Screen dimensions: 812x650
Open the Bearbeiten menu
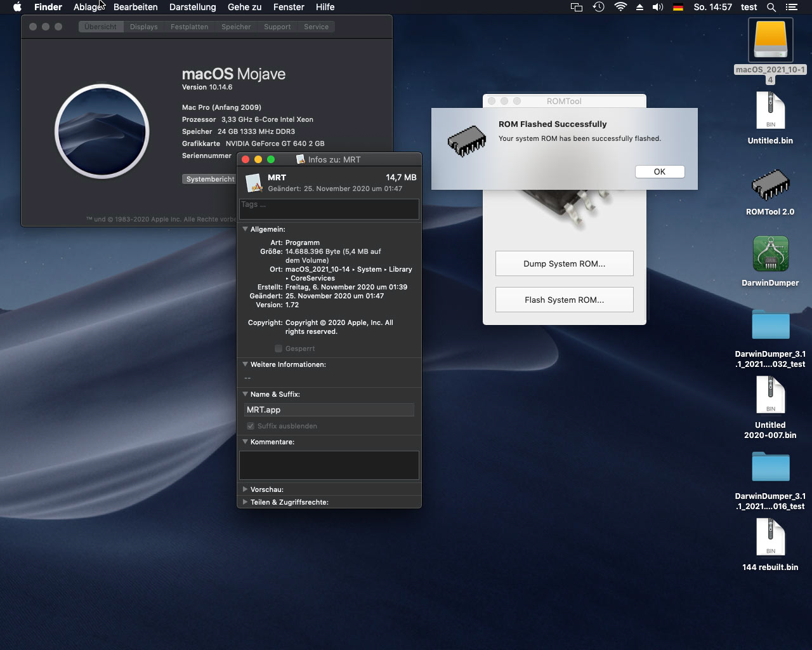136,7
